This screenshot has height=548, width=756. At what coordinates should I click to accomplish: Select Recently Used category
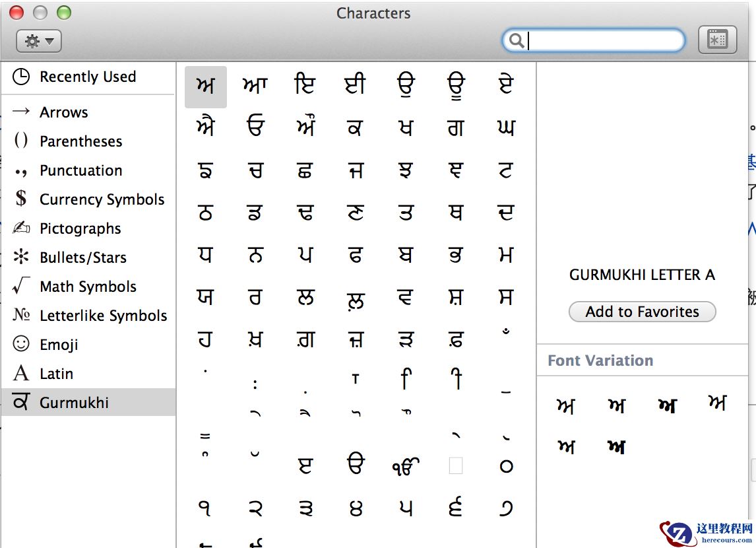pyautogui.click(x=87, y=77)
